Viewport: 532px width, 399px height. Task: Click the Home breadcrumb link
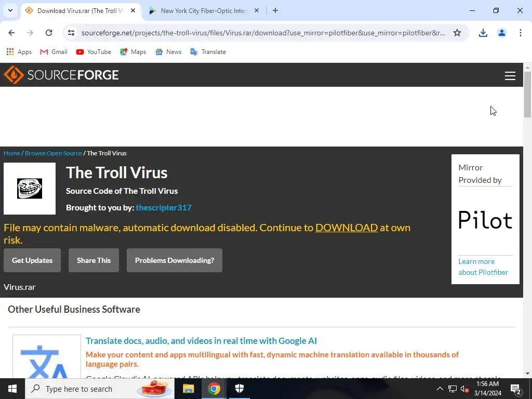pyautogui.click(x=12, y=153)
